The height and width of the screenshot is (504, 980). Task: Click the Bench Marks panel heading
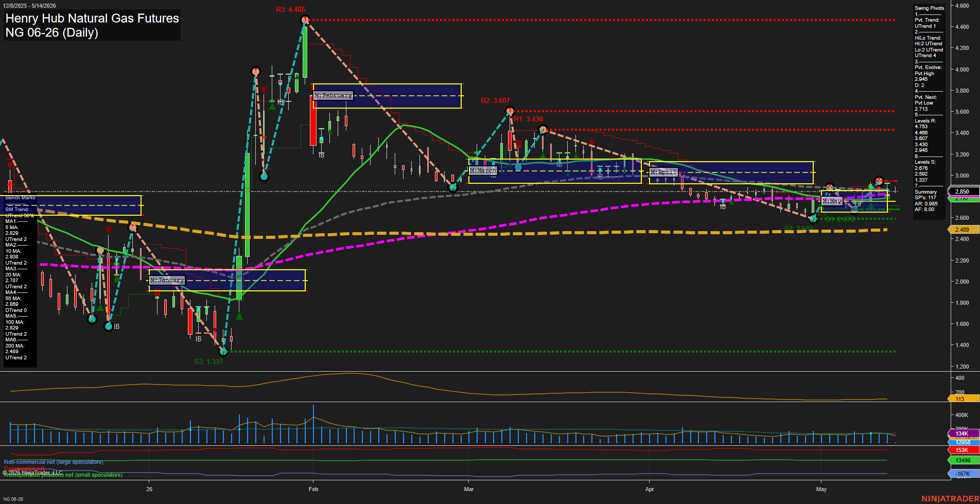(21, 198)
